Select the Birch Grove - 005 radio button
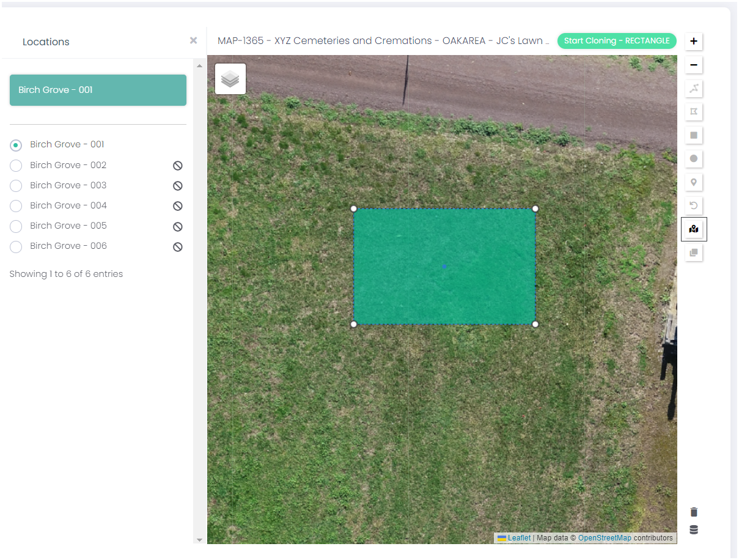This screenshot has width=739, height=560. pos(16,226)
